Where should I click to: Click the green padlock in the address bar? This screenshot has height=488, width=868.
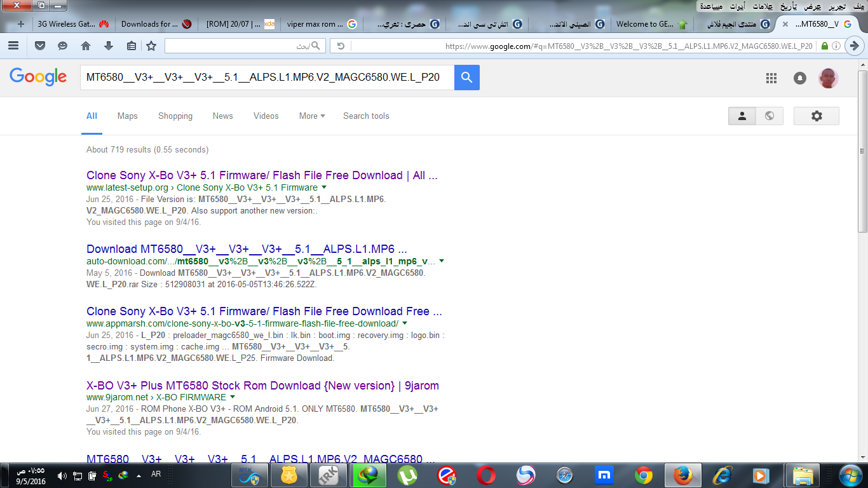[825, 46]
